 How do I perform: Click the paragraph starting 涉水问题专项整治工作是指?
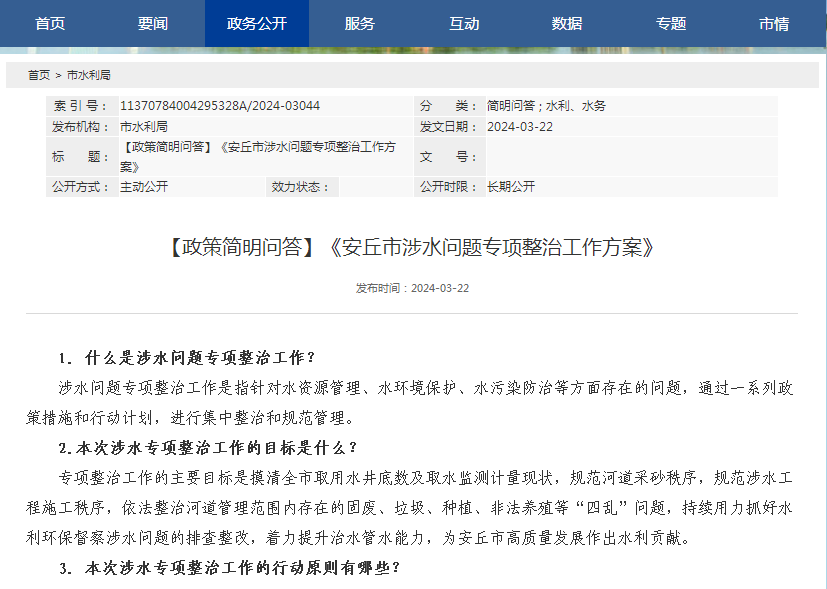point(411,403)
